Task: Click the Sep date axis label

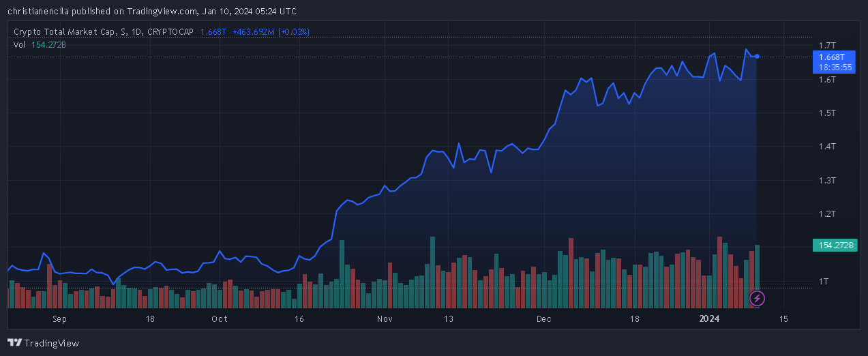Action: point(59,318)
